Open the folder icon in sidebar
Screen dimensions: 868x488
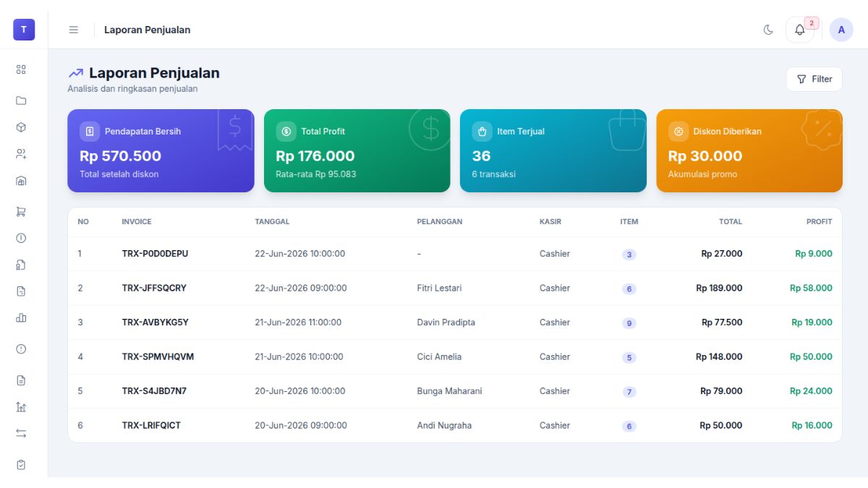coord(21,100)
